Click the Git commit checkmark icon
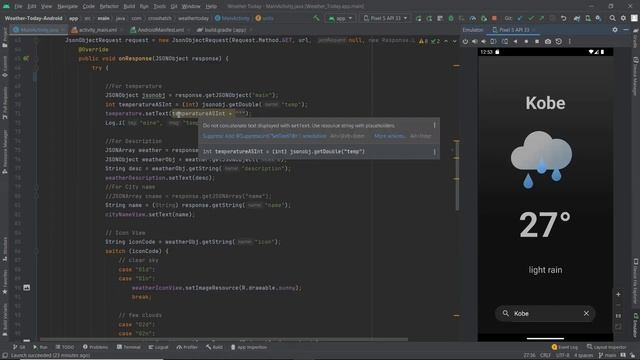The height and width of the screenshot is (360, 640). [x=531, y=18]
